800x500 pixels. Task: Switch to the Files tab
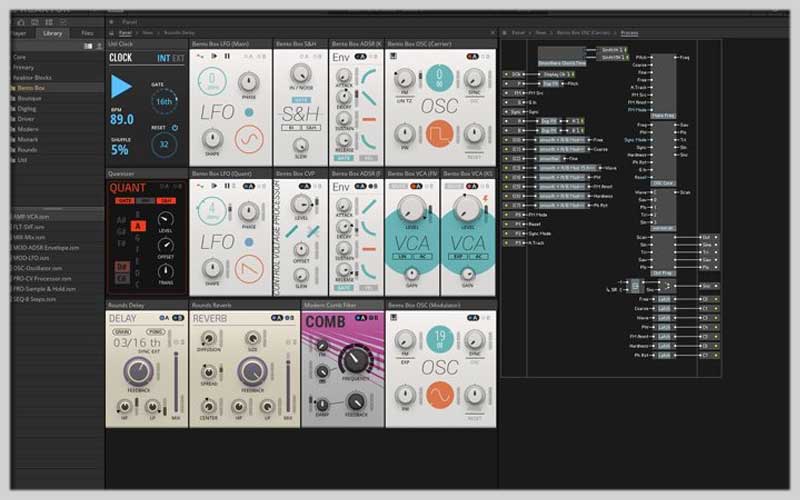[87, 33]
